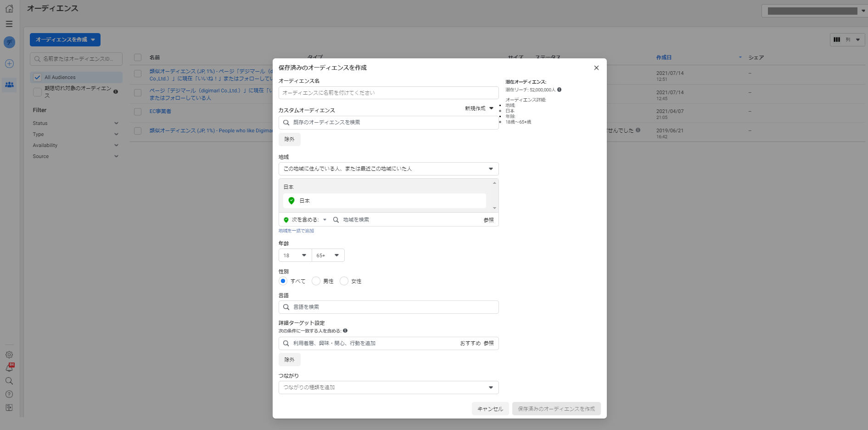Click info icon beside detailed targeting condition text
Viewport: 868px width, 430px height.
tap(345, 330)
